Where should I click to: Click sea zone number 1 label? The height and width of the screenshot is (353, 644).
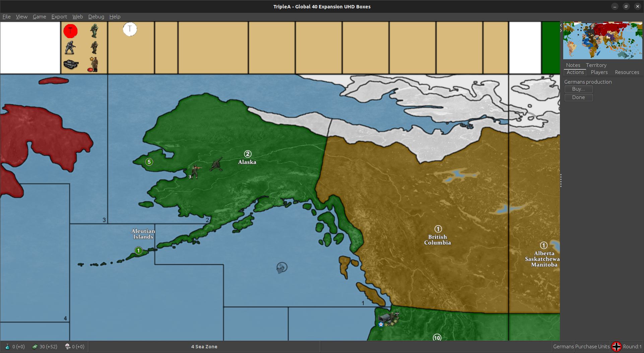[363, 303]
